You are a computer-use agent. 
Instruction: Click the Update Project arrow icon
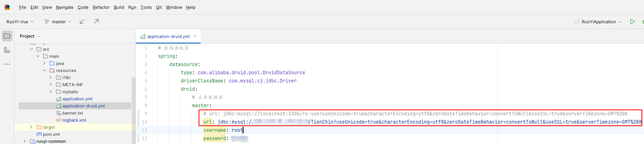82,22
